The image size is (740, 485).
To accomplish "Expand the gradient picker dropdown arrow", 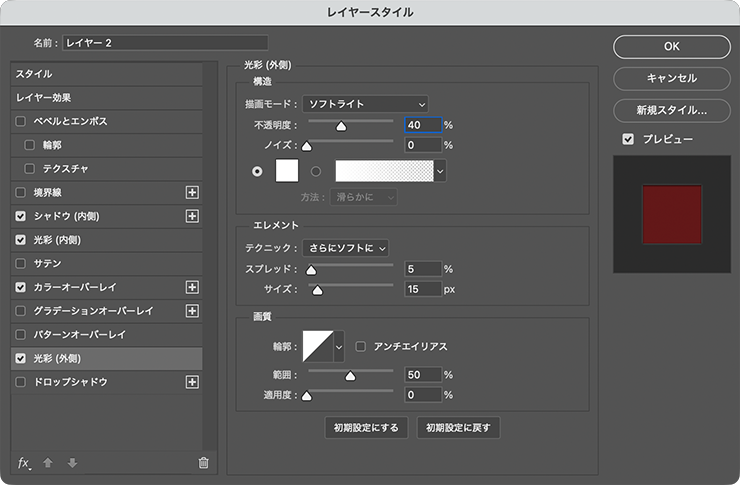I will [x=440, y=171].
